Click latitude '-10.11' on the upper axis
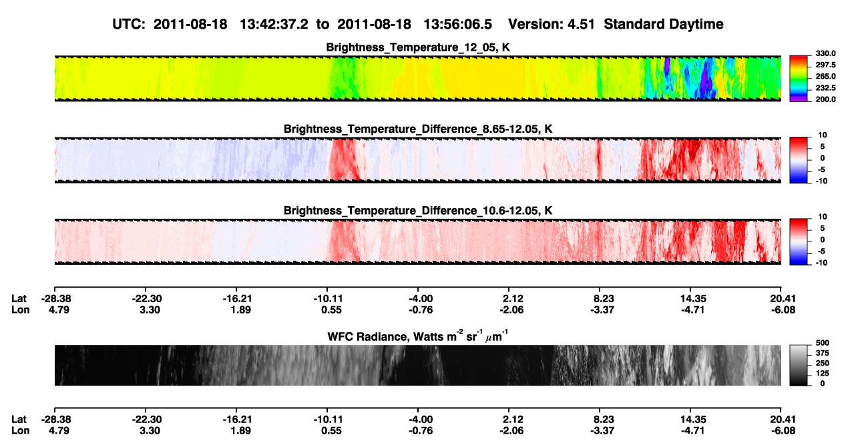This screenshot has width=868, height=445. point(328,299)
